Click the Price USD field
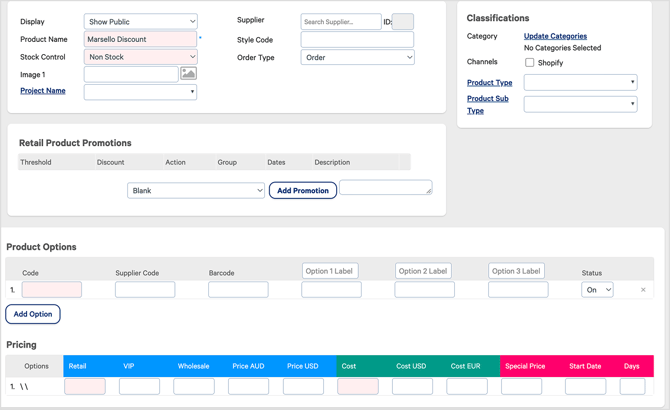This screenshot has width=670, height=410. pyautogui.click(x=303, y=387)
